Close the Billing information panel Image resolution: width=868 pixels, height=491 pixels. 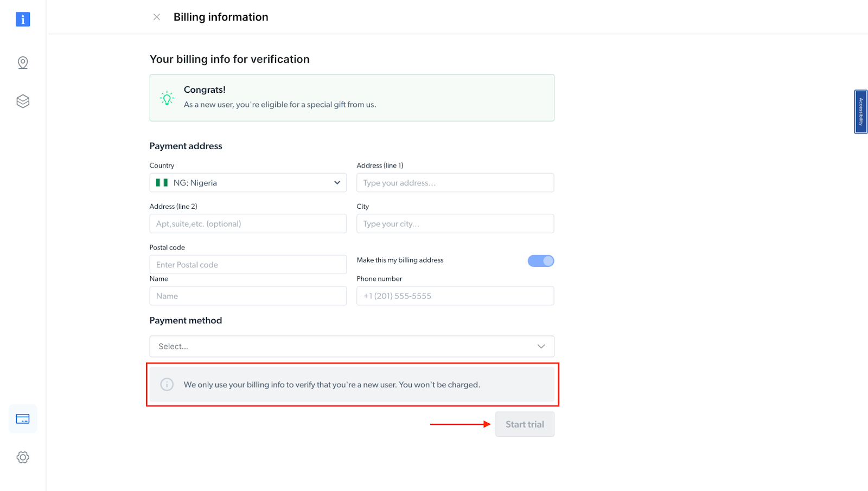coord(157,17)
